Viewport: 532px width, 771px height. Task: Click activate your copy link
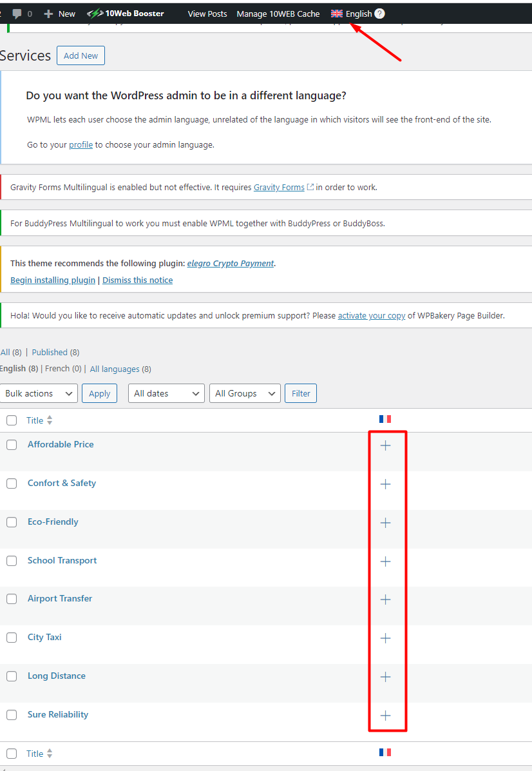pos(372,315)
